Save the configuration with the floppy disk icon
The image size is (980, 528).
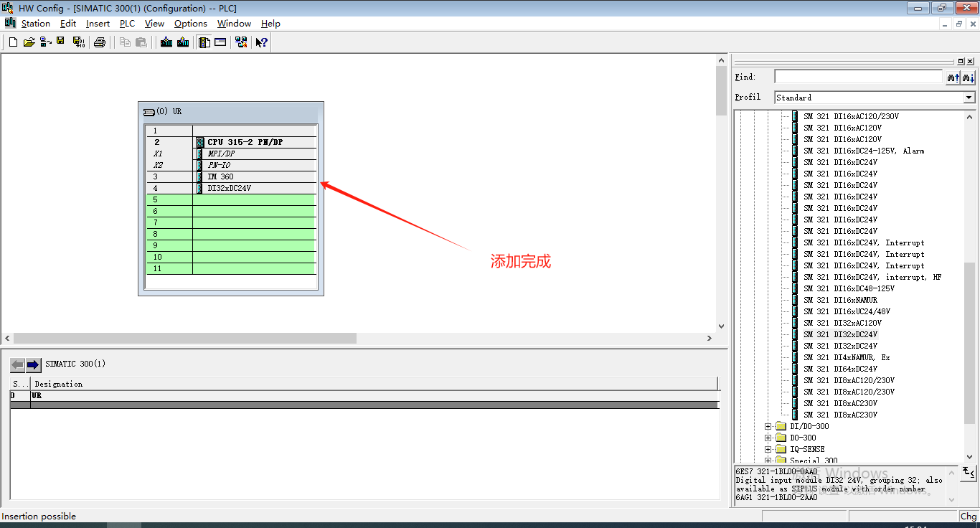[61, 42]
